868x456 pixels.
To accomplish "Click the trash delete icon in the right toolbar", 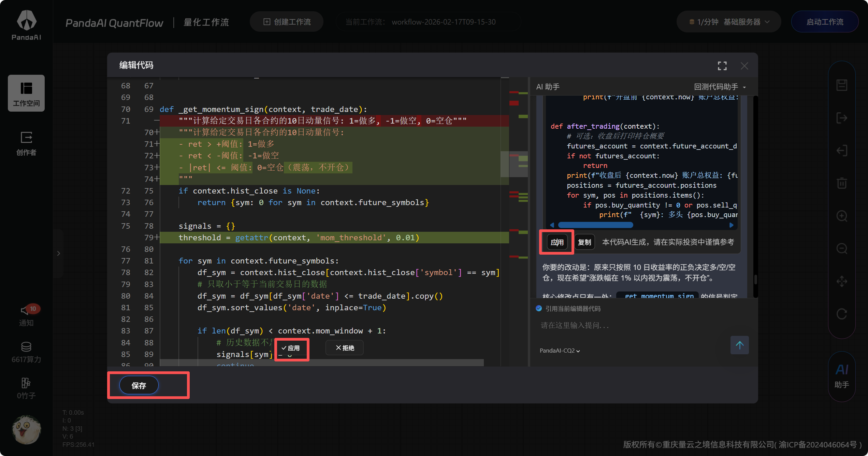I will coord(842,183).
